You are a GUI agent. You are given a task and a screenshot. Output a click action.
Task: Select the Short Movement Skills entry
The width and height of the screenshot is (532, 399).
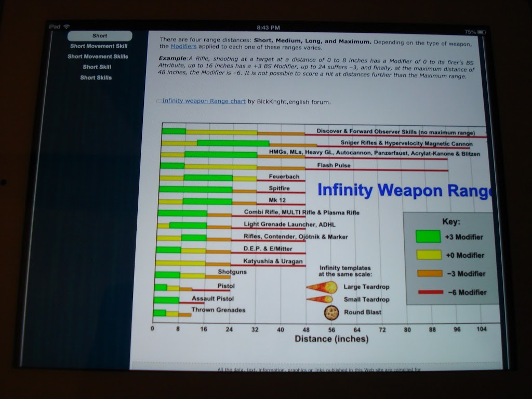[x=98, y=57]
